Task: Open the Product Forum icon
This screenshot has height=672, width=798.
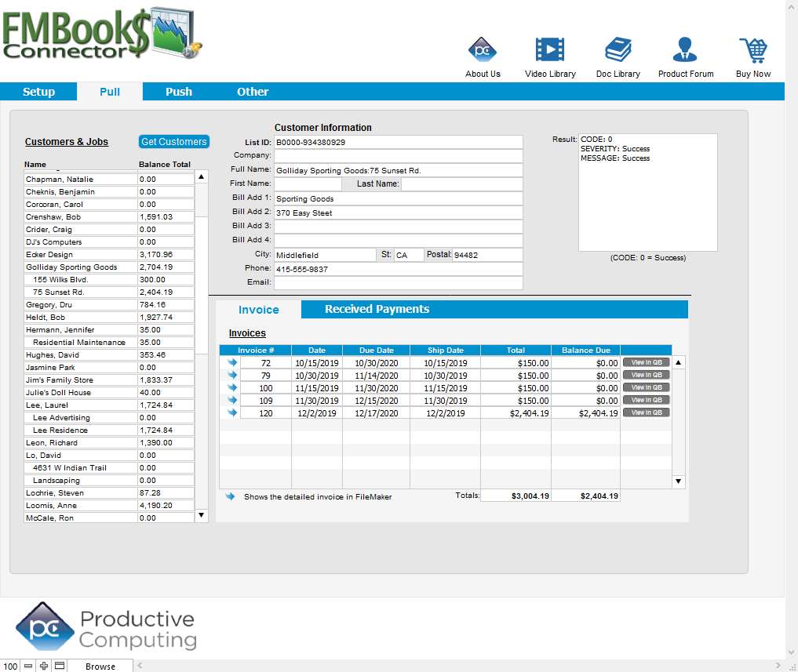Action: pyautogui.click(x=685, y=50)
